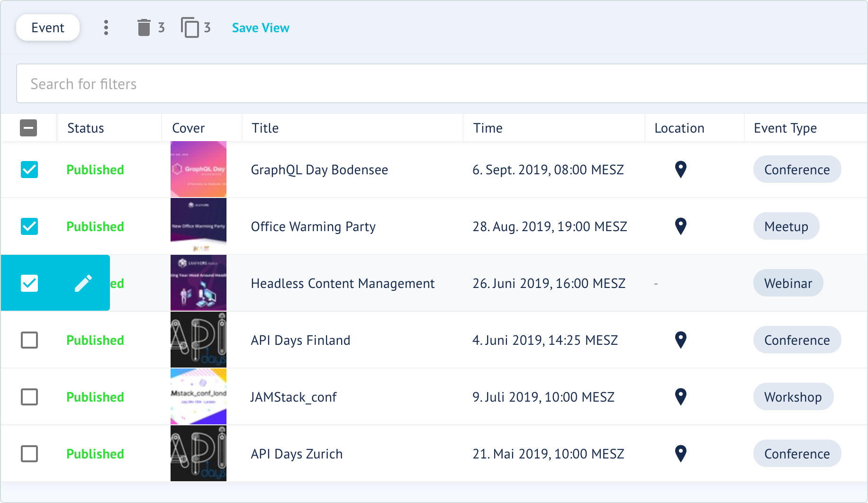Screen dimensions: 868x503
Task: Click location pin for GraphQL Day Bodensee
Action: pyautogui.click(x=680, y=170)
